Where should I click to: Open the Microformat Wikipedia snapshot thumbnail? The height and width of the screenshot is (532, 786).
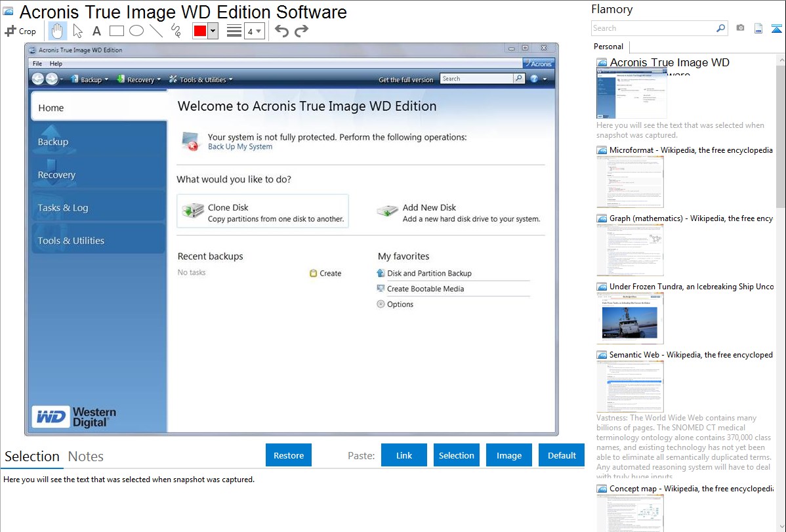pyautogui.click(x=630, y=182)
